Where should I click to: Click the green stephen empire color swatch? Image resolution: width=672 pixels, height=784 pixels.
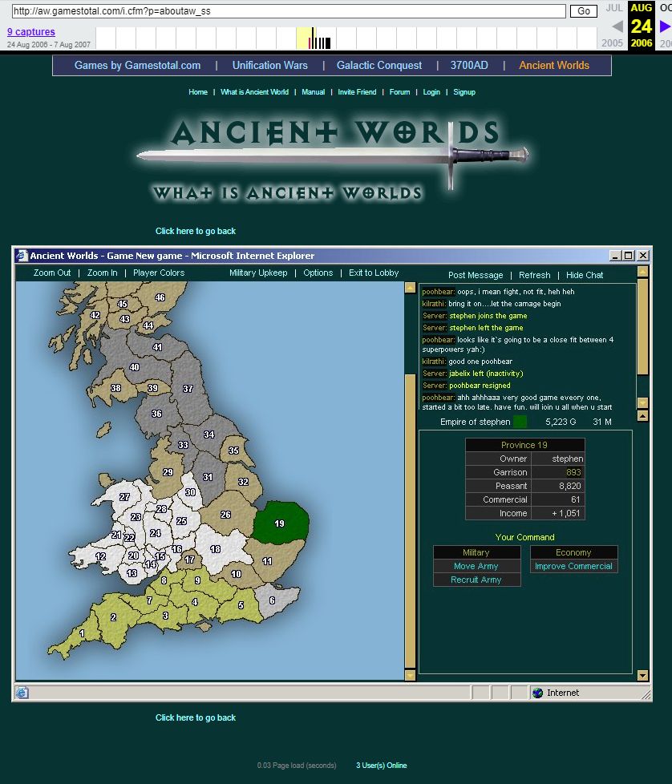520,422
